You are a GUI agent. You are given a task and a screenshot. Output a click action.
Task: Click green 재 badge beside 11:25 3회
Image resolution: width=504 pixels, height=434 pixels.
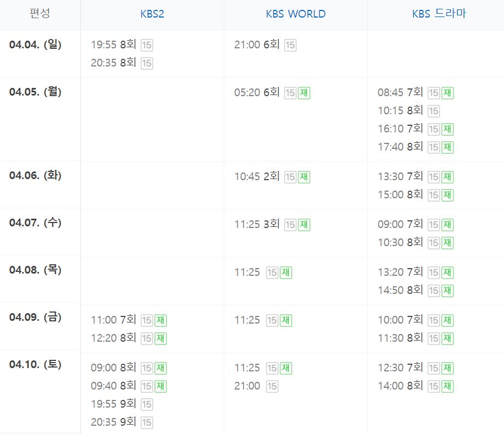coord(304,225)
